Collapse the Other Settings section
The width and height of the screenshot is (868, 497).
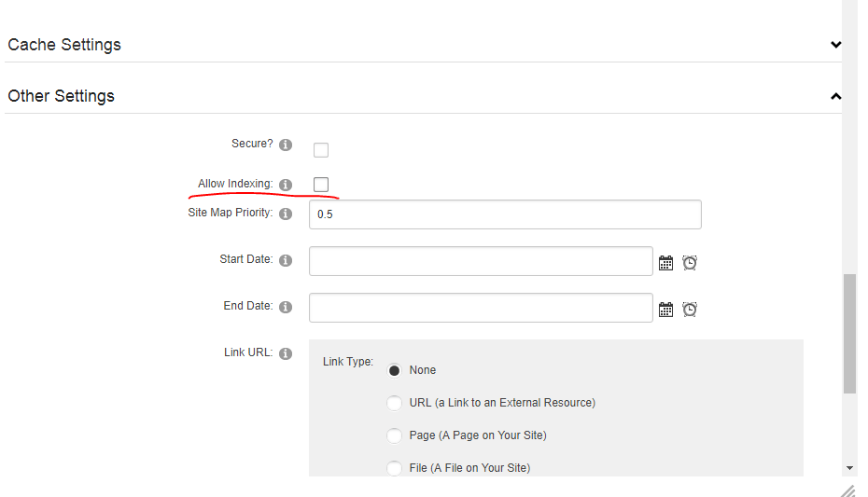pos(836,96)
